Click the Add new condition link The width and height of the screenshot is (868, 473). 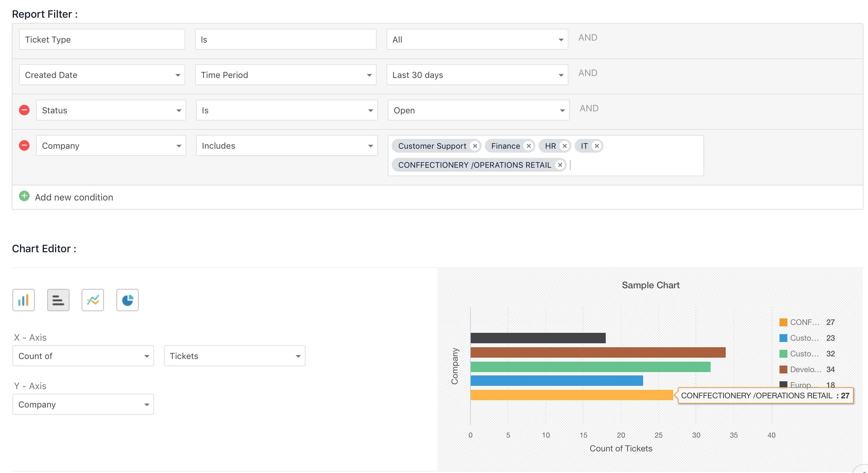[74, 197]
